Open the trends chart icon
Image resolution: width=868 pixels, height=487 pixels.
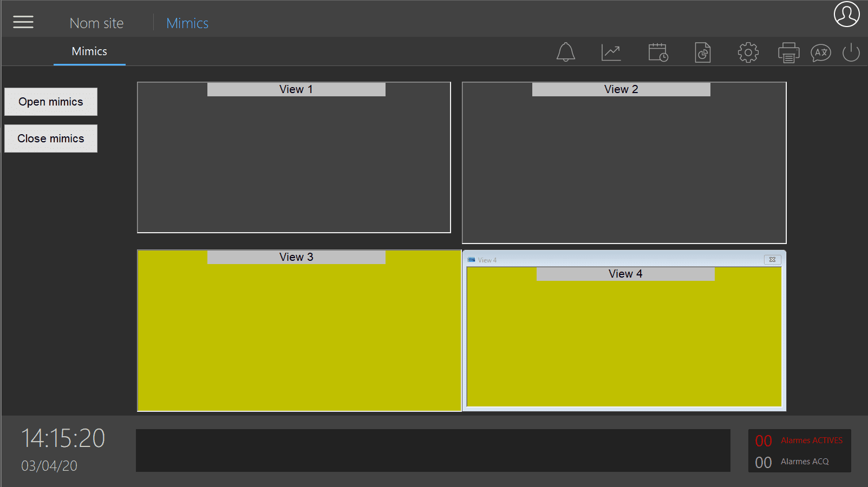click(x=611, y=52)
